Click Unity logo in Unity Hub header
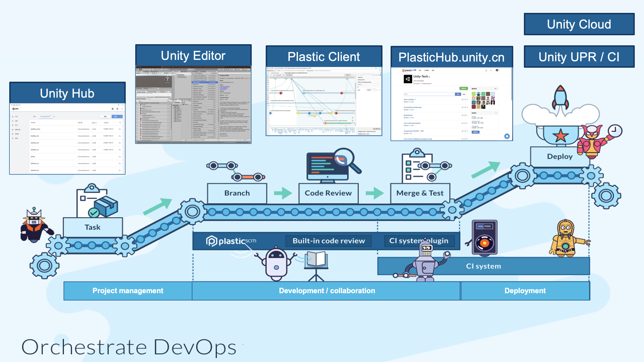 point(15,109)
